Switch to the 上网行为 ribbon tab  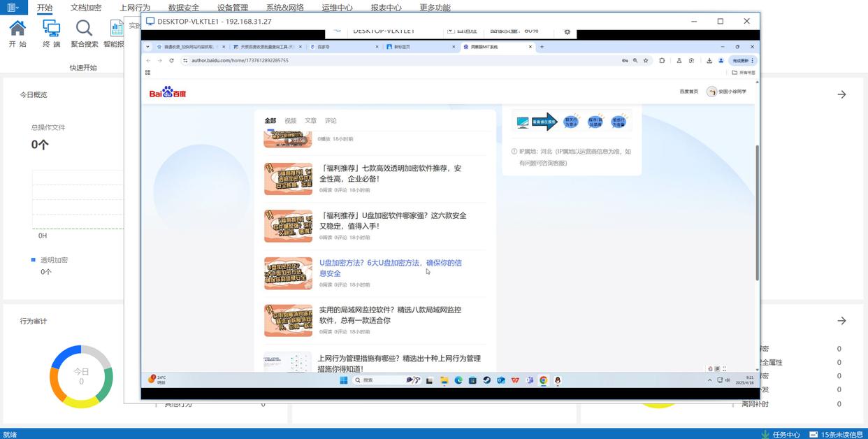135,8
